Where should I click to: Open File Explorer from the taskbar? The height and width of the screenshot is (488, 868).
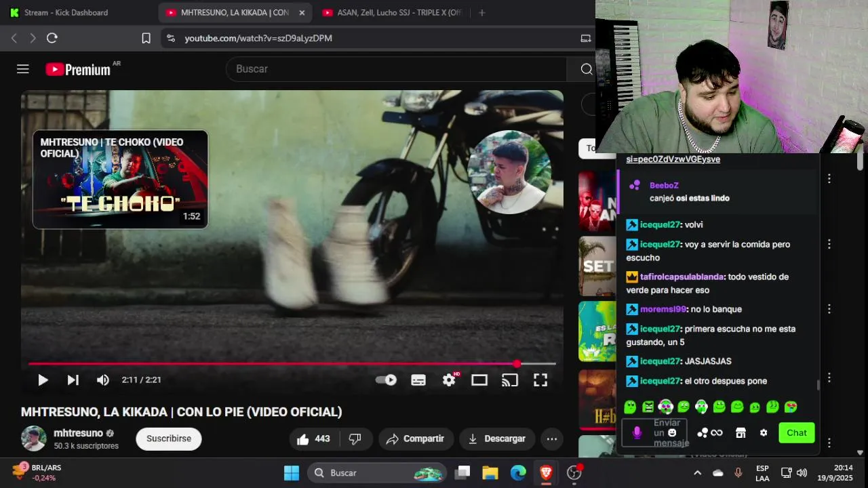(490, 472)
